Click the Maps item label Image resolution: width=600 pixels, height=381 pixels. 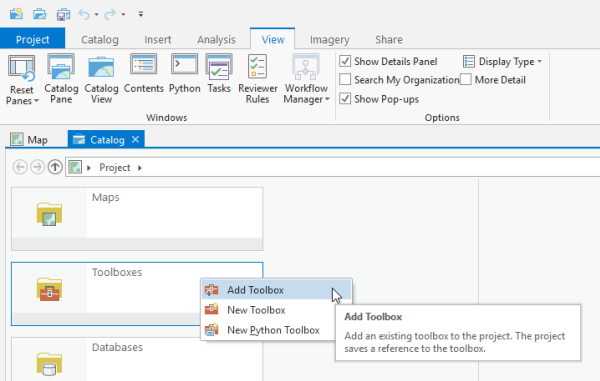pyautogui.click(x=106, y=197)
